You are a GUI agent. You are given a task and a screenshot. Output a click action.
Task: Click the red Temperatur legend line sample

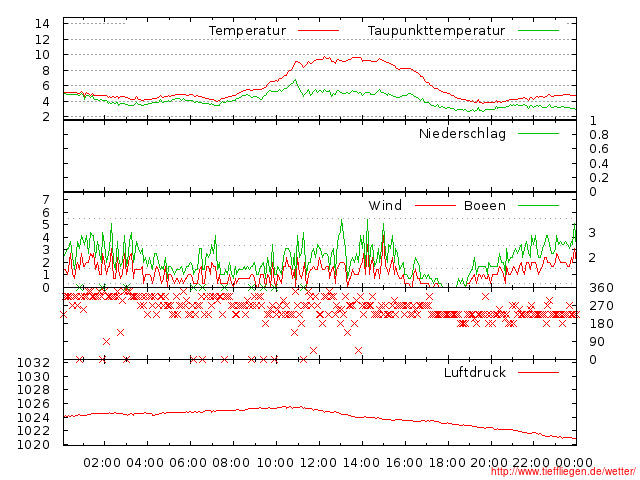point(318,31)
